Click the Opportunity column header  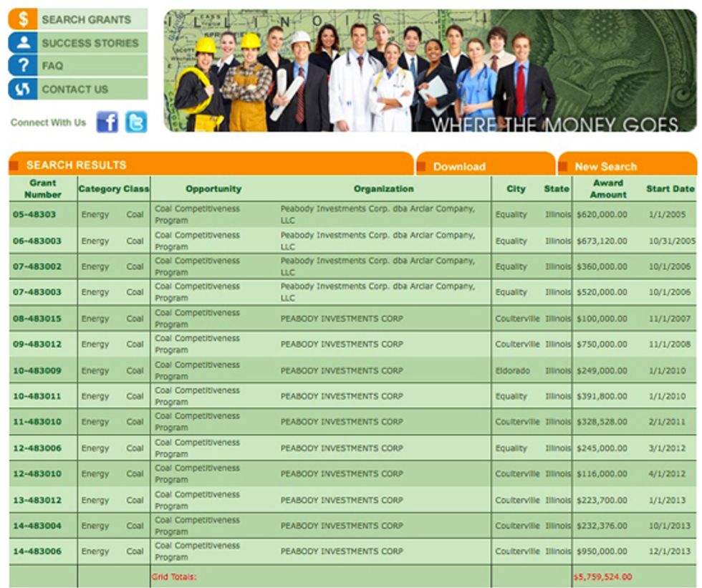coord(213,189)
